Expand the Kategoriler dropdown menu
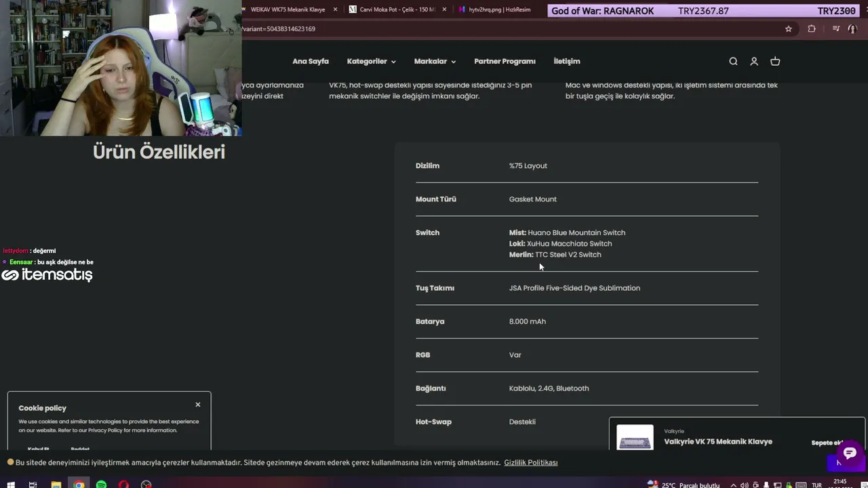The height and width of the screenshot is (488, 868). click(x=371, y=61)
